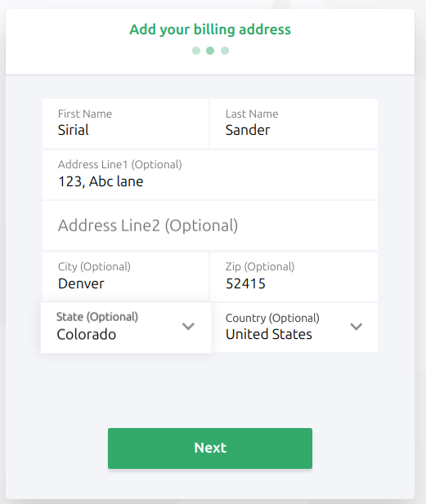Click the City field containing Denver

[125, 277]
